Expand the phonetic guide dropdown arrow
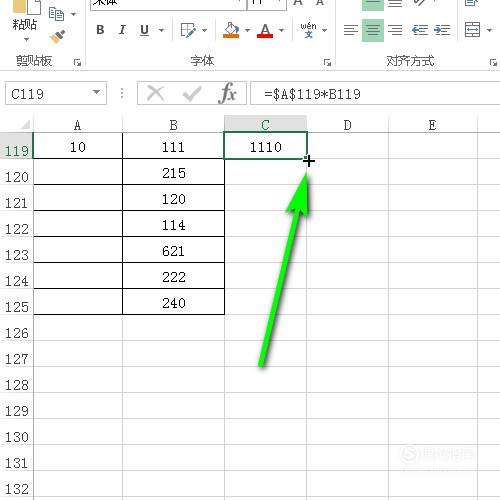The width and height of the screenshot is (500, 500). point(324,30)
